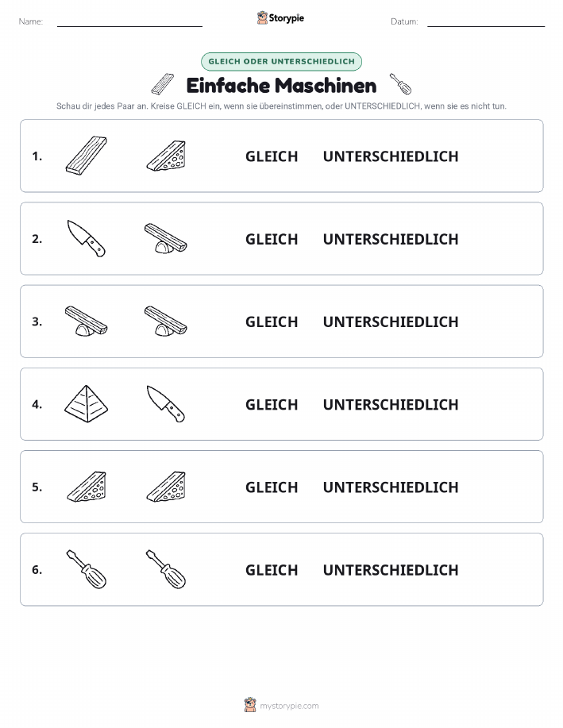Click the wedge icon in row 1

[166, 156]
